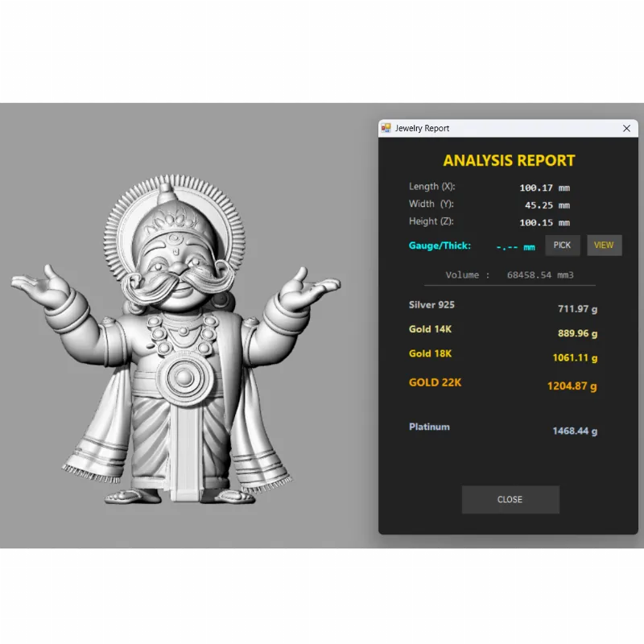Click the Gold 18K label

[x=430, y=353]
